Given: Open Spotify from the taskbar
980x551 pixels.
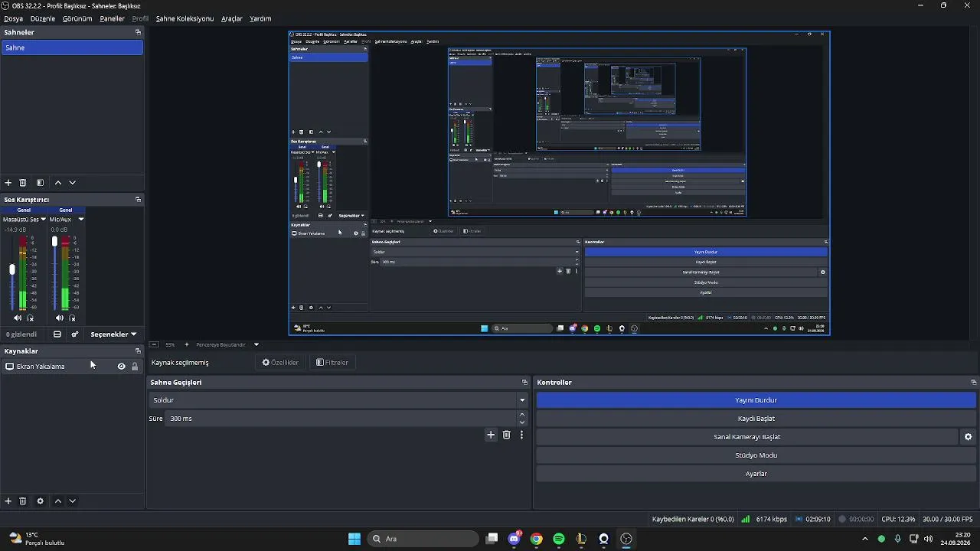Looking at the screenshot, I should [559, 539].
